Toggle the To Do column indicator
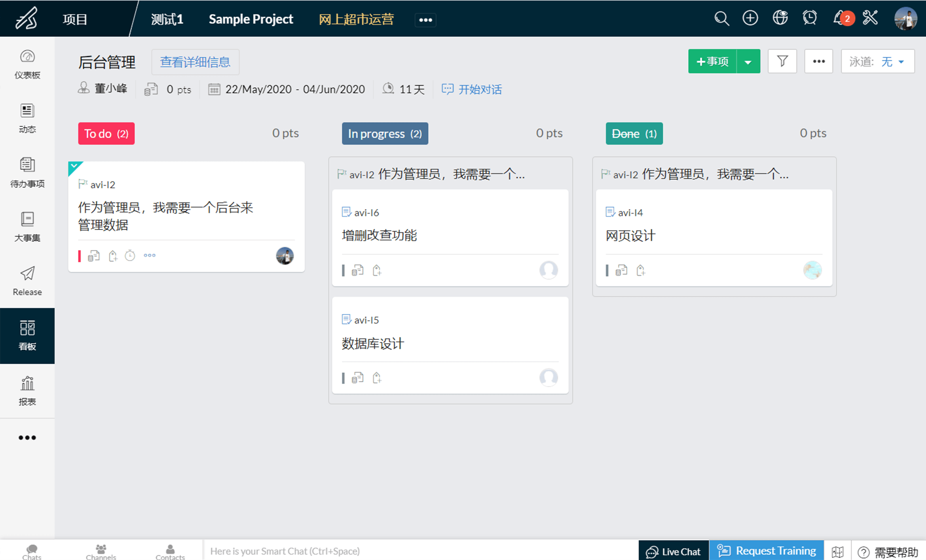926x560 pixels. (106, 133)
